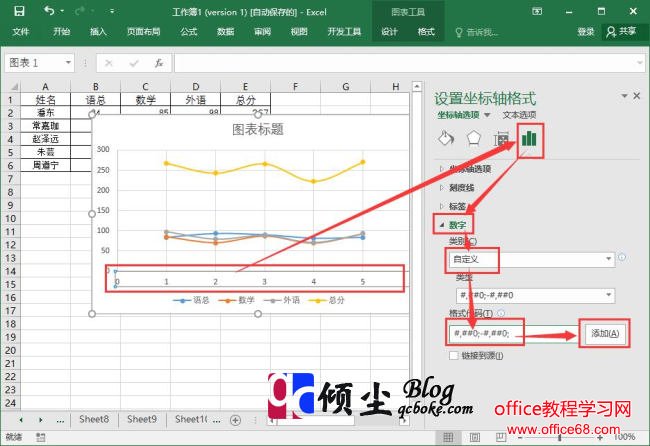Viewport: 650px width, 446px height.
Task: Switch to Sheet9 tab
Action: point(142,419)
